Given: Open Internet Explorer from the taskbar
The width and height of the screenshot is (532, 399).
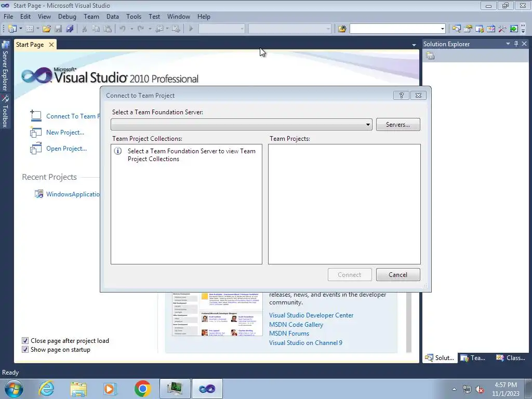Looking at the screenshot, I should pos(46,389).
